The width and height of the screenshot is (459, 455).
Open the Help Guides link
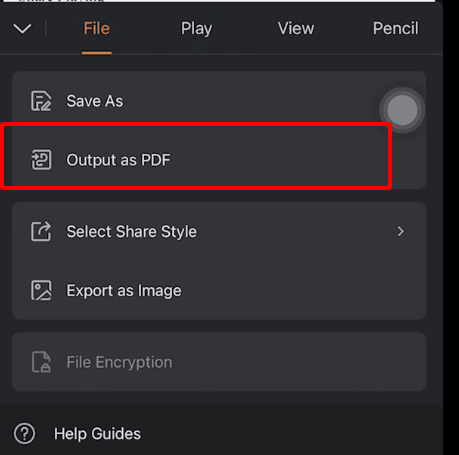pyautogui.click(x=97, y=434)
